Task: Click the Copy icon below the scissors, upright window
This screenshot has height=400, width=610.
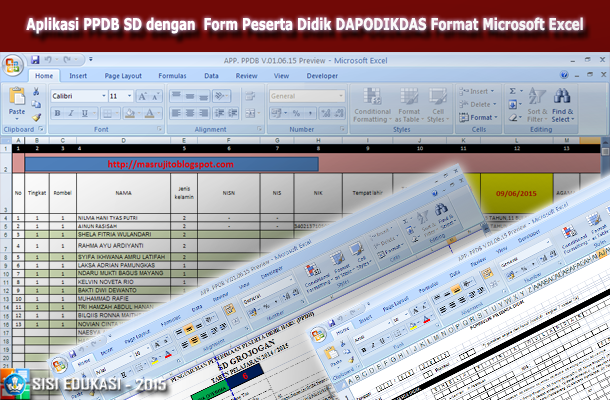Action: point(36,104)
